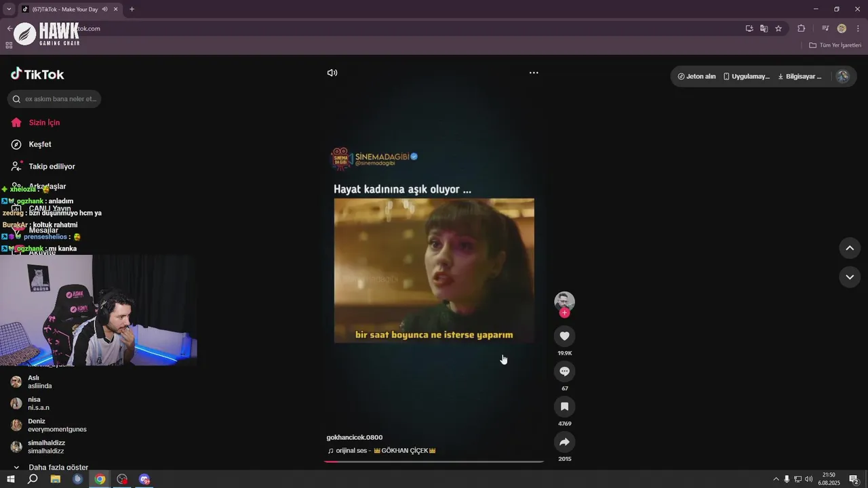Open the taskbar volume control

[808, 479]
